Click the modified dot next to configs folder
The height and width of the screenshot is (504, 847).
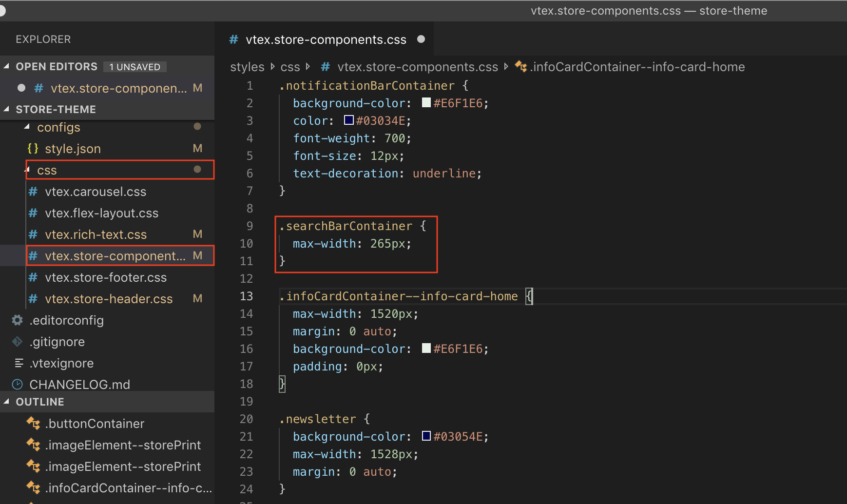tap(197, 126)
